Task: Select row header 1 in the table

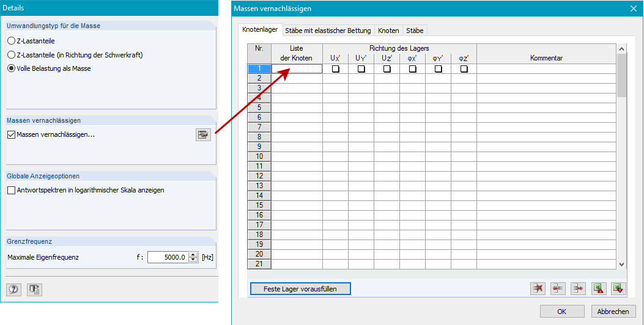Action: [x=259, y=69]
